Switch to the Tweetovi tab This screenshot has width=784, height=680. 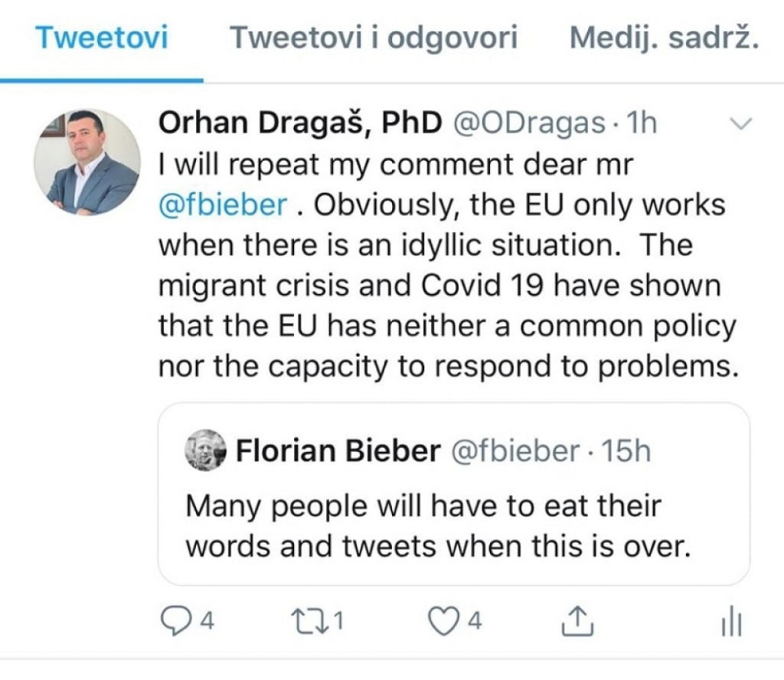click(x=102, y=38)
